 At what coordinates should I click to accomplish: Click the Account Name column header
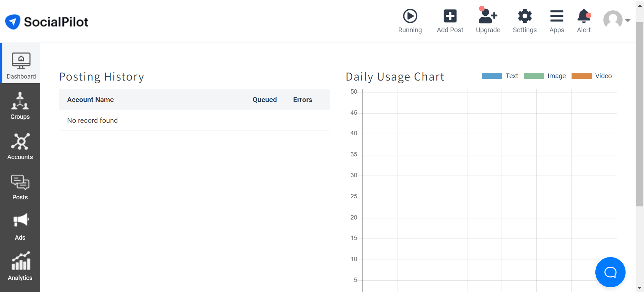[90, 100]
